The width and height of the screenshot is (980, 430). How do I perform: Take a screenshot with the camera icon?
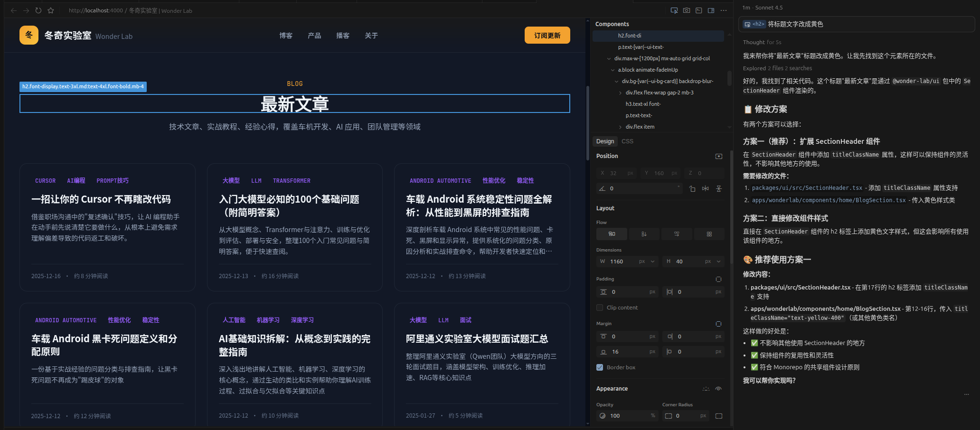[687, 10]
